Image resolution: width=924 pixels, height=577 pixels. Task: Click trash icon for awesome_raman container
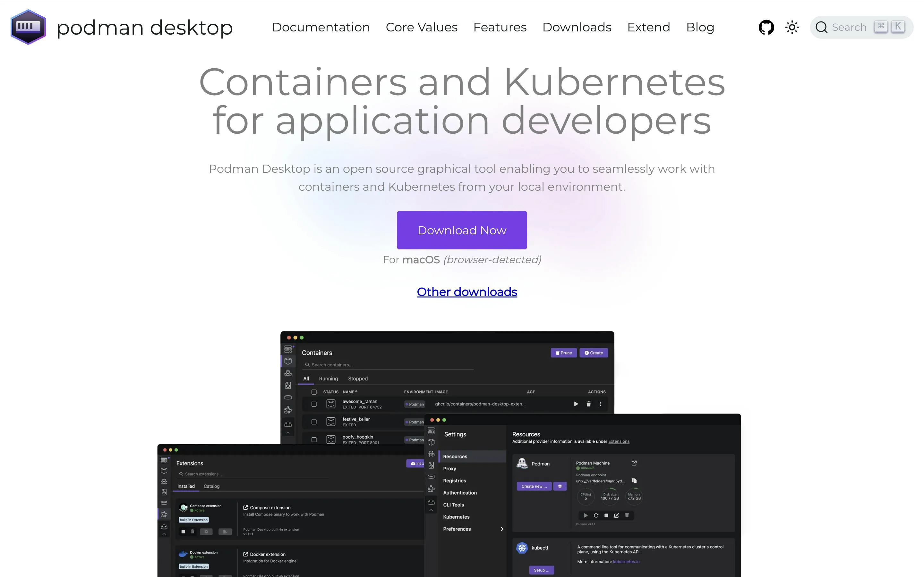point(588,404)
